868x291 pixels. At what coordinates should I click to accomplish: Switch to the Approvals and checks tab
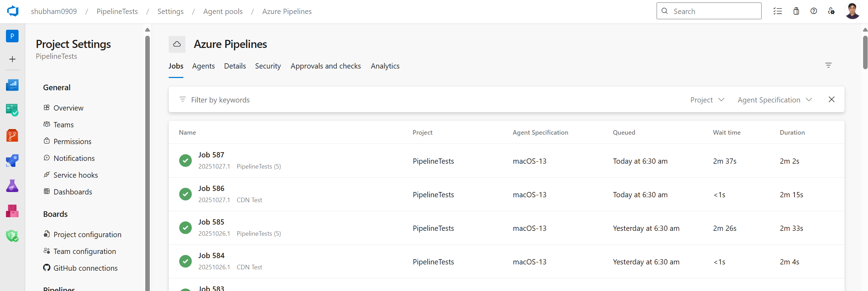(x=325, y=66)
